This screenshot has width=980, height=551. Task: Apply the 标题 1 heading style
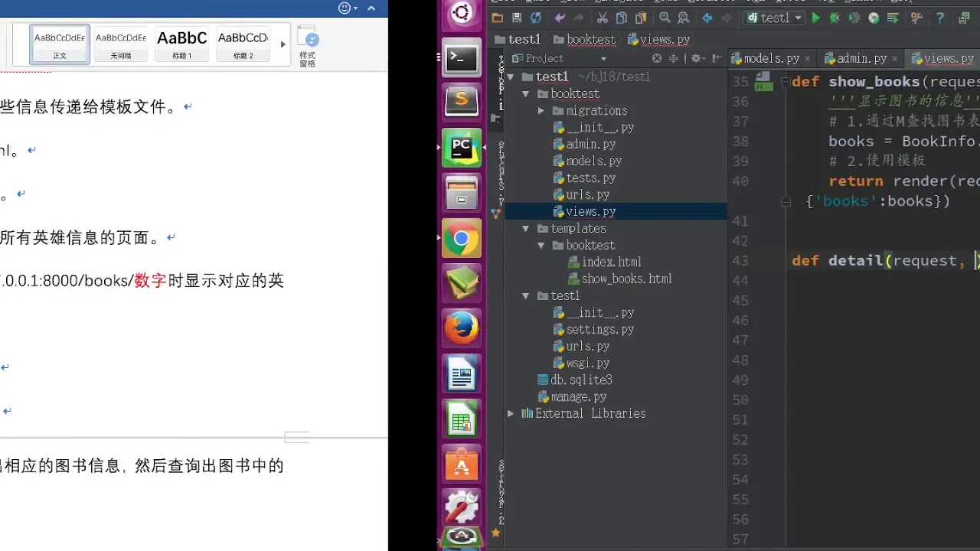click(x=182, y=44)
